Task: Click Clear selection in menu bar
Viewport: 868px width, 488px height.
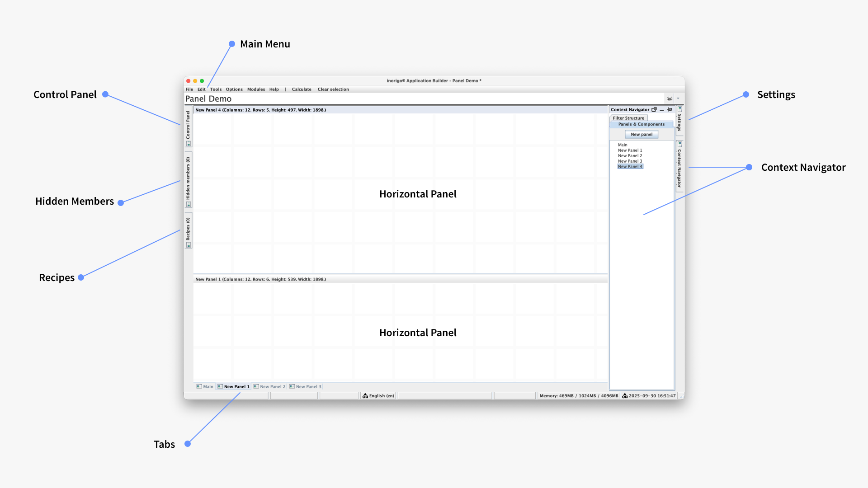Action: coord(333,89)
